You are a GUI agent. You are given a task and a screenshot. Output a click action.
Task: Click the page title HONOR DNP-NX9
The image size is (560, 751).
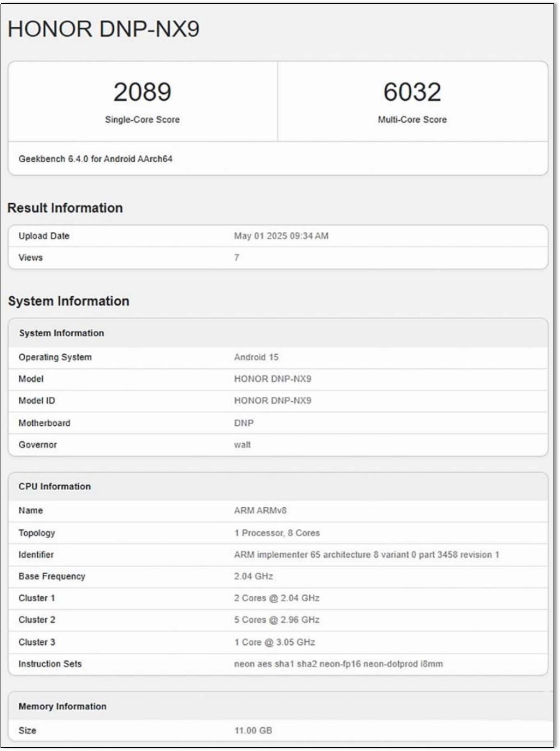coord(103,29)
